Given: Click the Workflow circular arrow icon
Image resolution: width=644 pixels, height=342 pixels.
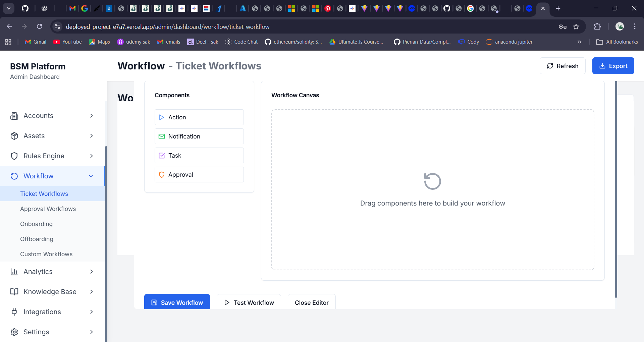Looking at the screenshot, I should [14, 176].
